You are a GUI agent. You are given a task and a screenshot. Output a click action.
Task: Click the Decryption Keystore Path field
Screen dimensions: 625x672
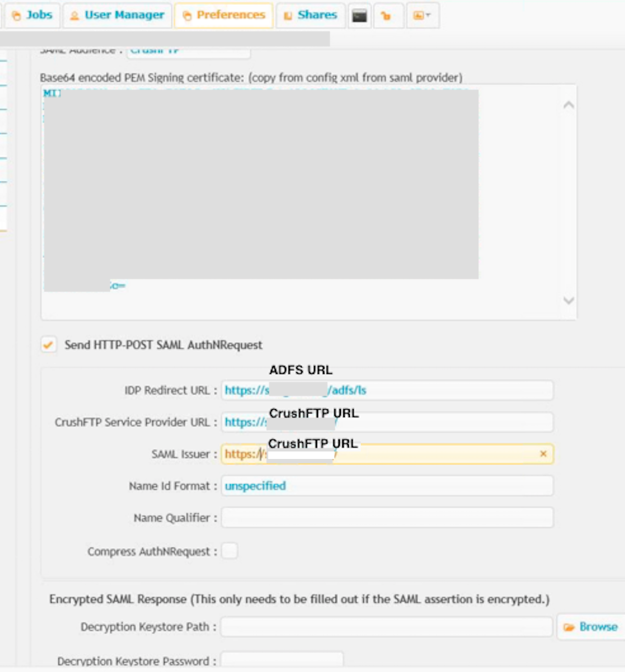pos(387,627)
